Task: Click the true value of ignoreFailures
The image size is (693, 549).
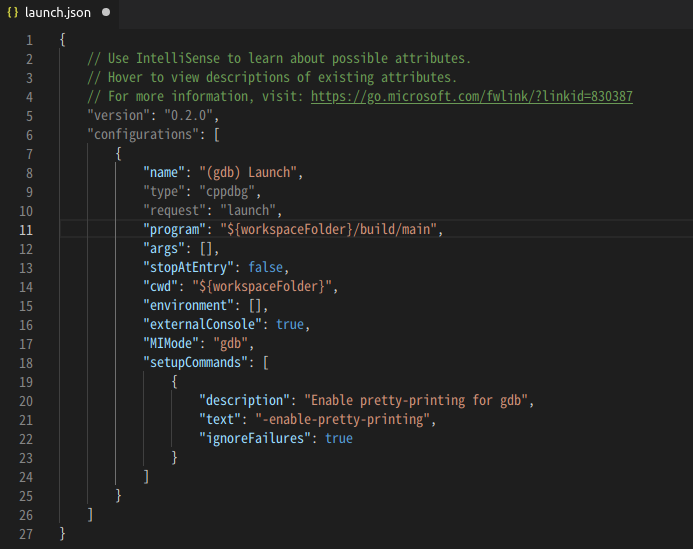Action: click(x=339, y=438)
